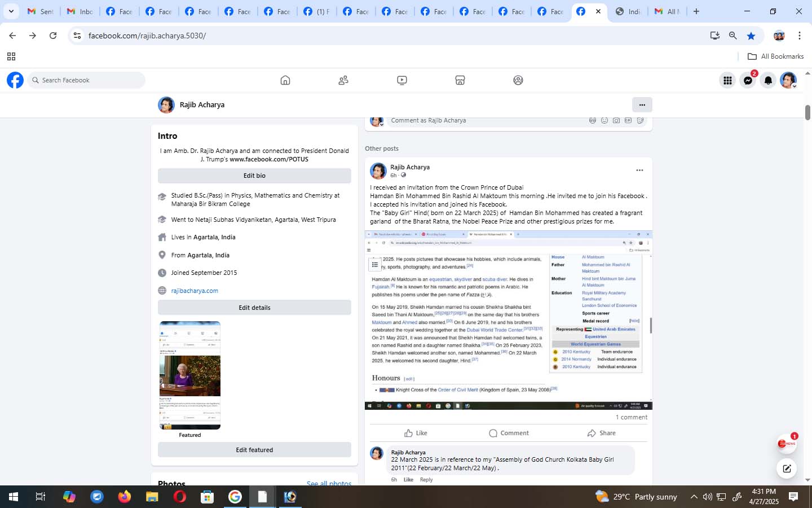The width and height of the screenshot is (812, 508).
Task: Open the post's three-dot options menu
Action: pyautogui.click(x=639, y=170)
